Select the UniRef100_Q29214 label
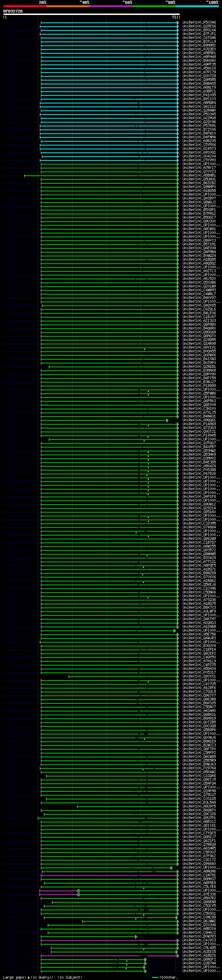Screen dimensions: 222x980 point(199,508)
